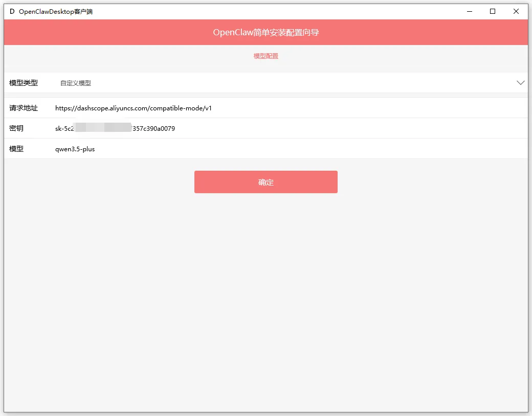Click the 模型 row label

click(16, 149)
